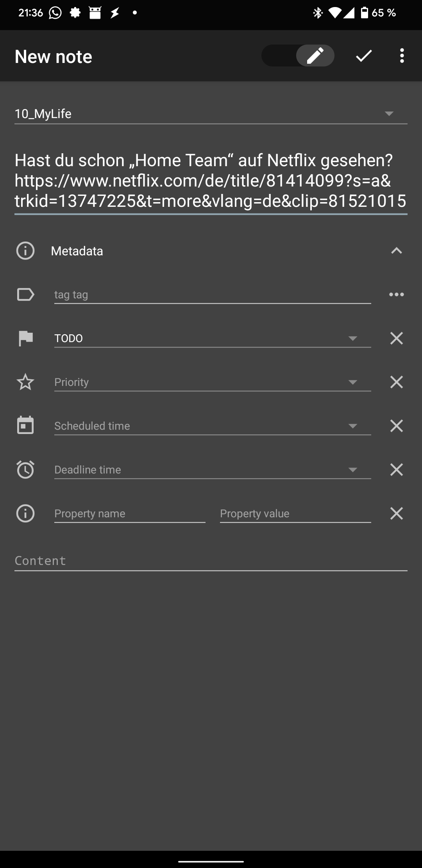
Task: Tap the Deadline alarm clock icon
Action: point(25,469)
